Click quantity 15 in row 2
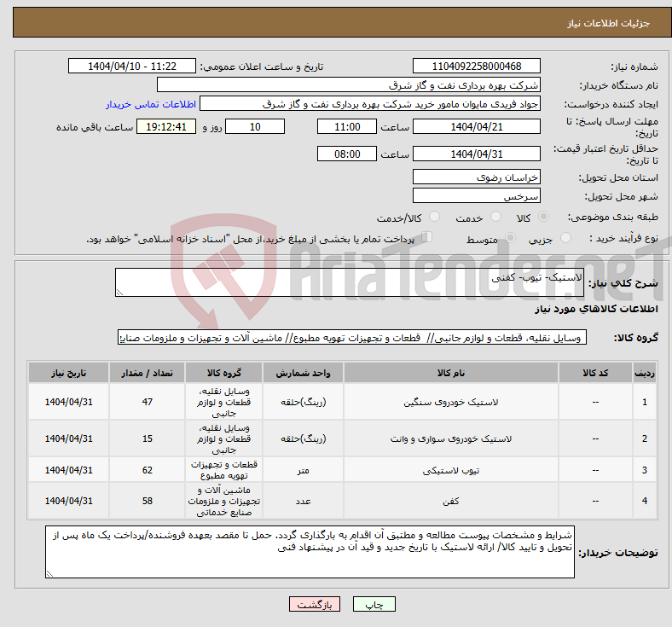Screen dimensions: 672x627 tap(147, 438)
